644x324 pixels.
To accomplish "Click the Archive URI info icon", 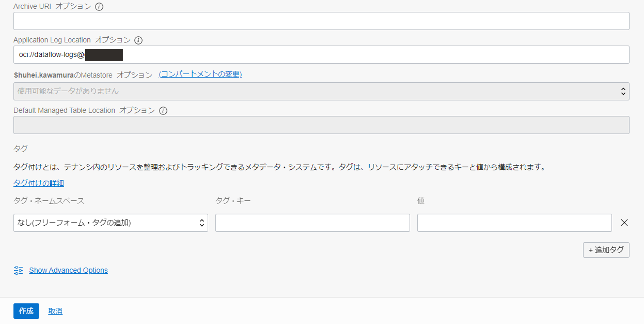I will pos(99,7).
